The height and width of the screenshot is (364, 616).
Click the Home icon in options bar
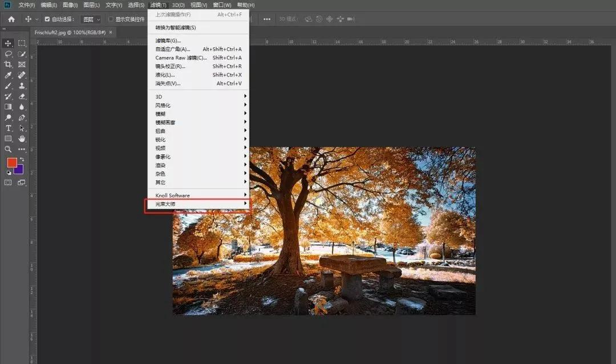pos(11,19)
